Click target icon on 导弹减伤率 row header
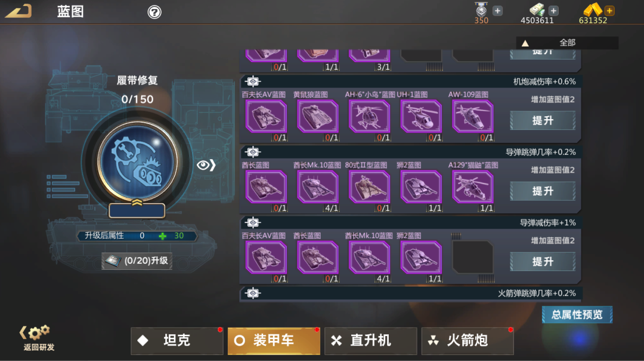 pos(253,222)
